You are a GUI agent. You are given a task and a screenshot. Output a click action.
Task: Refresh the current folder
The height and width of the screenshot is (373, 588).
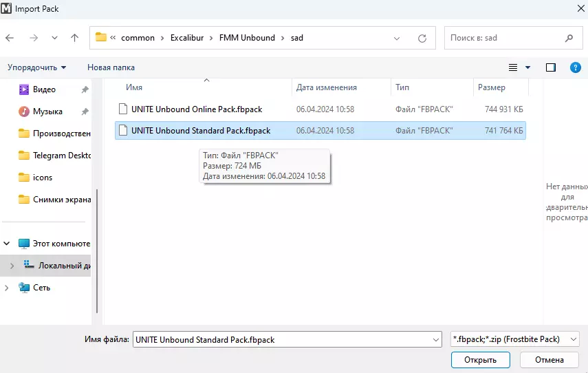coord(422,39)
